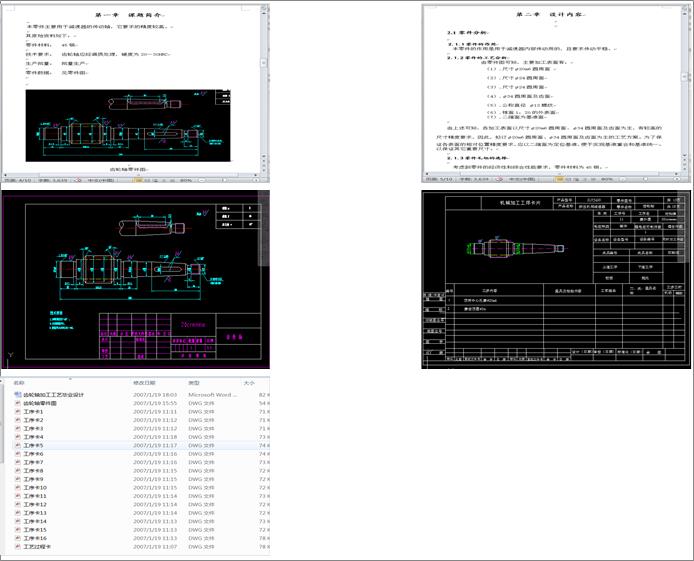Select file 工序卡4 in the list
The image size is (694, 561).
pos(33,437)
